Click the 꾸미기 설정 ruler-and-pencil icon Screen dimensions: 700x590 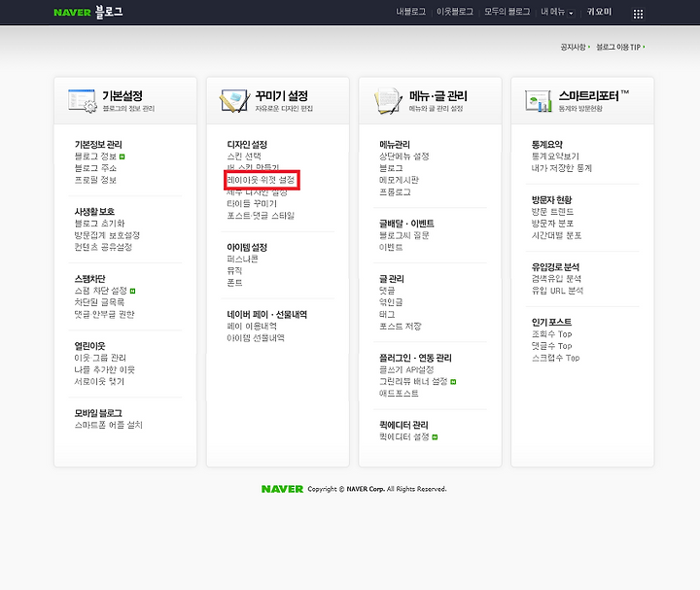pyautogui.click(x=235, y=101)
